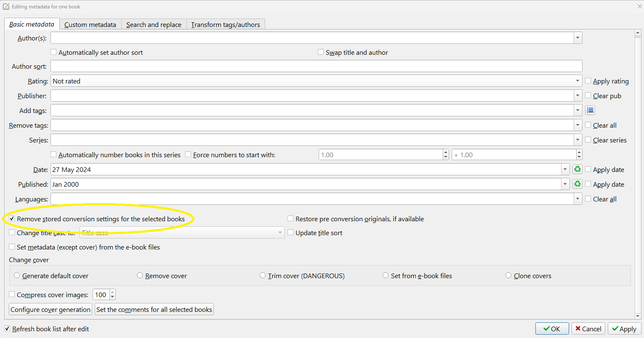Screen dimensions: 644x338
Task: Click into the Author sort text field
Action: [x=316, y=66]
